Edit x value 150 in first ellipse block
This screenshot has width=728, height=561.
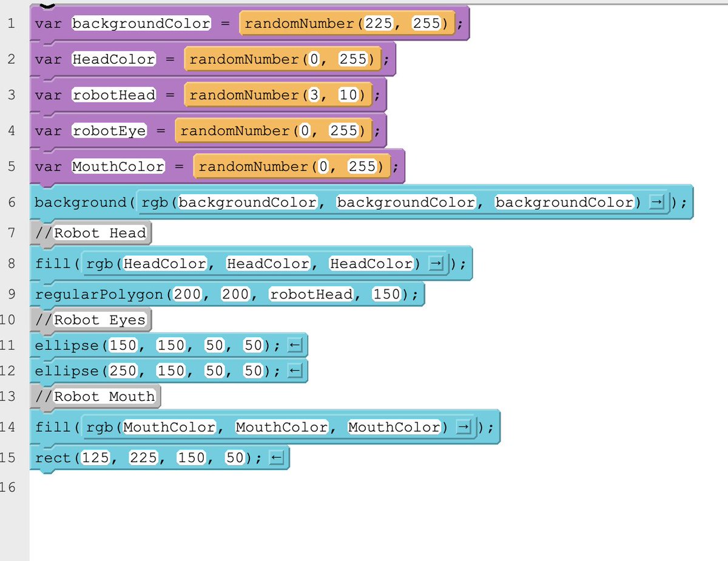pyautogui.click(x=123, y=346)
